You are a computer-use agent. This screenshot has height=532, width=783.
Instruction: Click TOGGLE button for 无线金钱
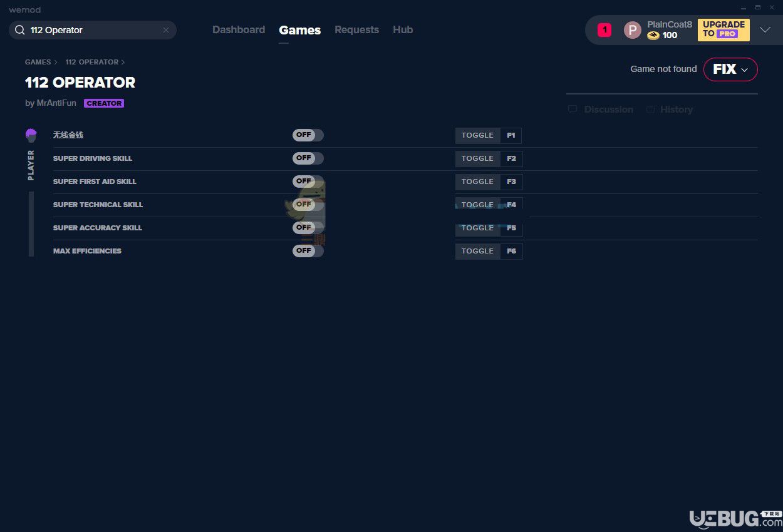click(x=477, y=135)
